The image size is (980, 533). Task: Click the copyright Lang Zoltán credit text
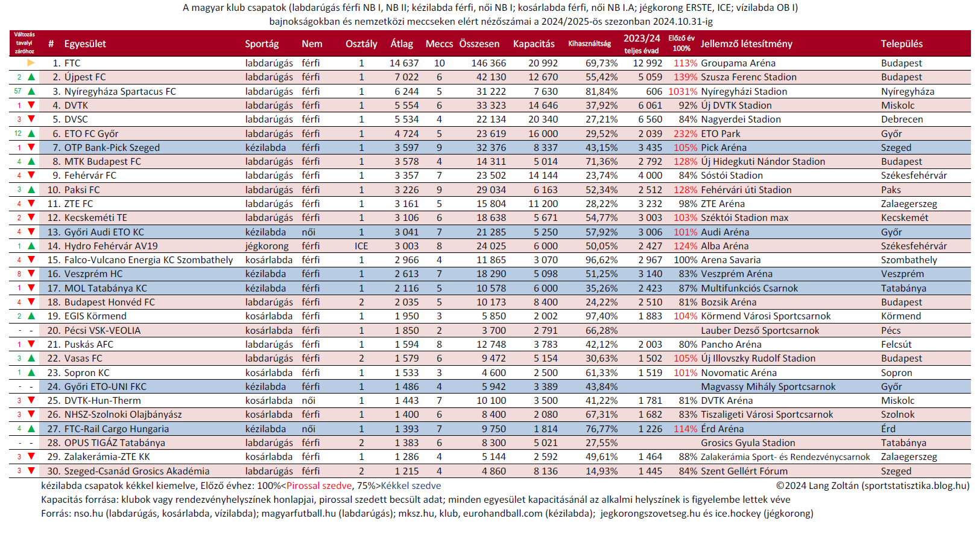(873, 485)
